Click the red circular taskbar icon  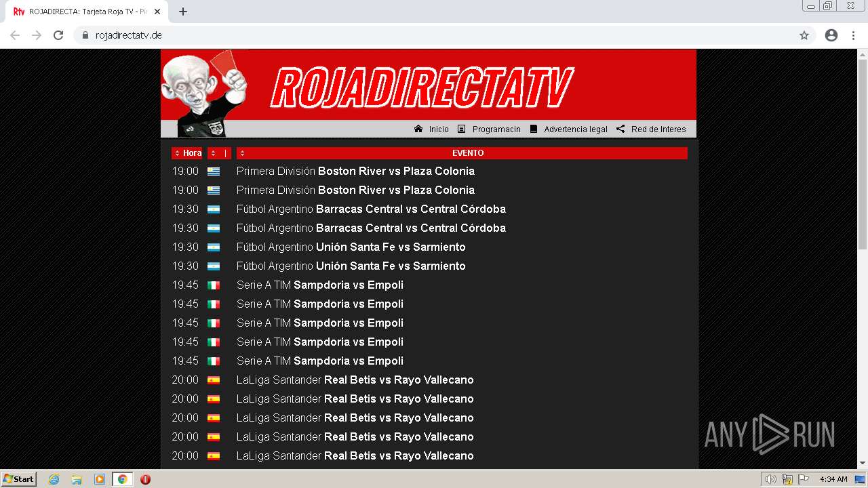click(x=145, y=479)
